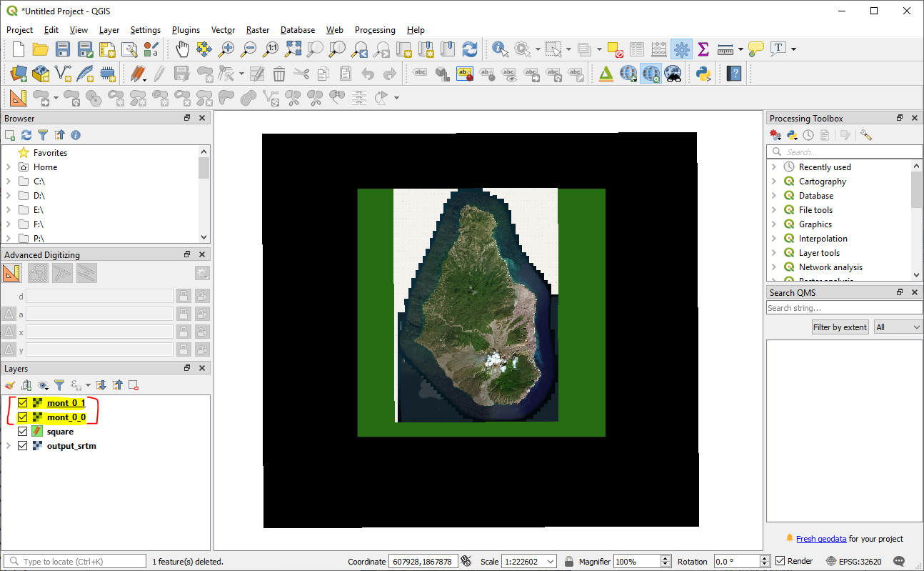The height and width of the screenshot is (571, 924).
Task: Open the Field Calculator abacus icon
Action: pyautogui.click(x=659, y=49)
